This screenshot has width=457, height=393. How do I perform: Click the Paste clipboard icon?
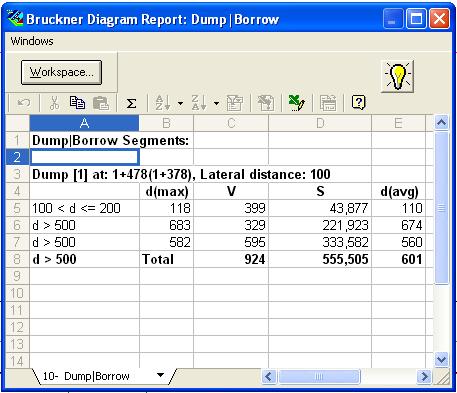(101, 103)
